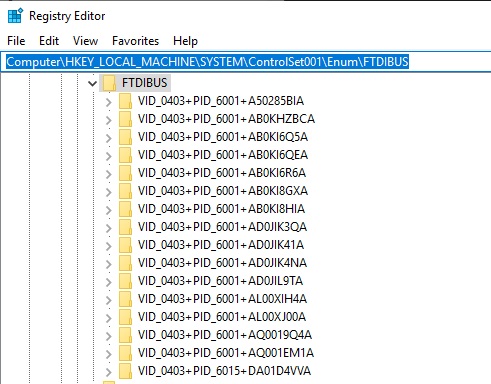The image size is (491, 384).
Task: Expand the VID_0403+PID_6001+A50285BIA key
Action: pyautogui.click(x=109, y=102)
